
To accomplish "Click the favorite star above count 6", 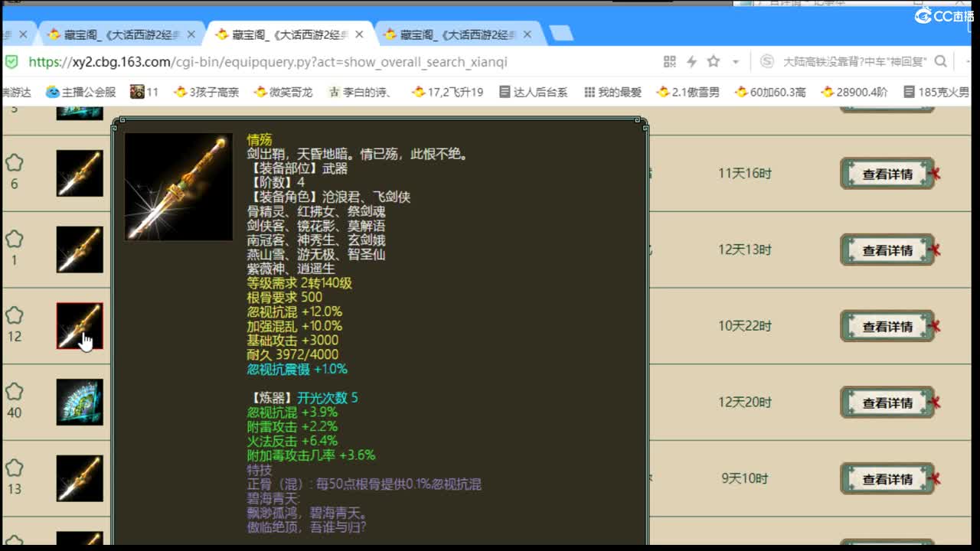I will pos(14,163).
